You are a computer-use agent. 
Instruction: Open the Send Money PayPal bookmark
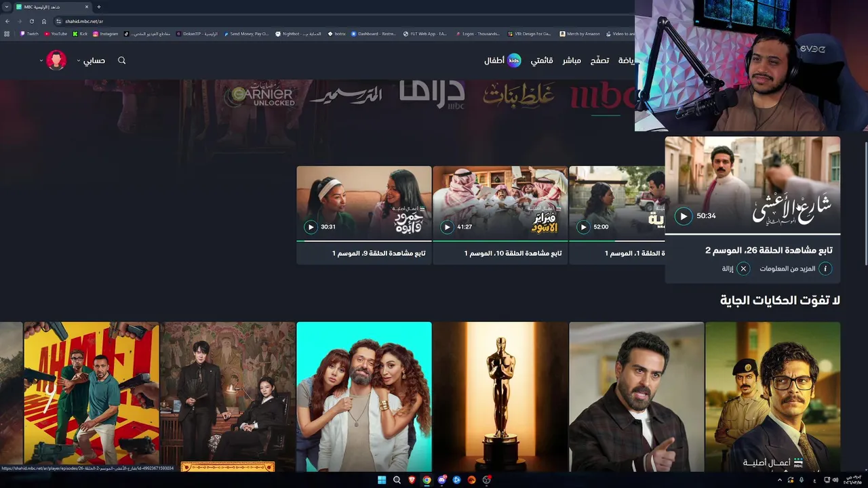[246, 33]
